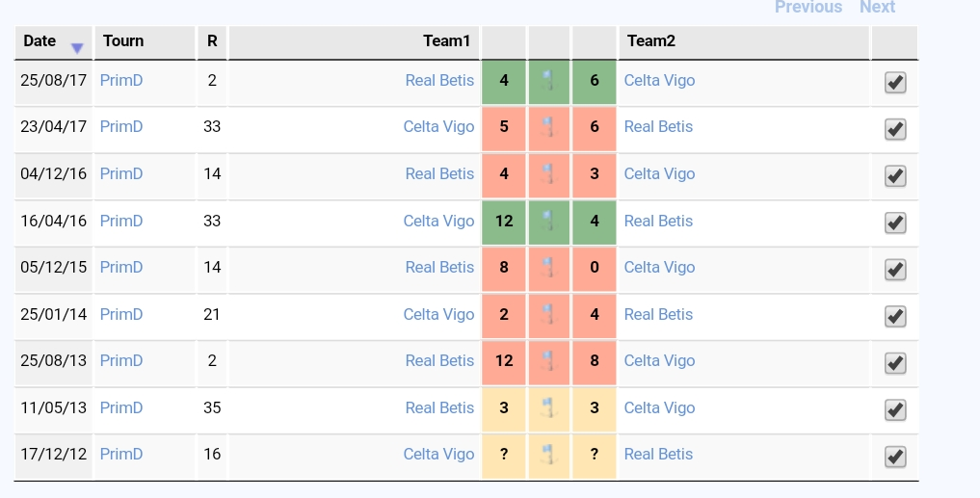Image resolution: width=980 pixels, height=498 pixels.
Task: Go to the Next page
Action: click(x=877, y=7)
